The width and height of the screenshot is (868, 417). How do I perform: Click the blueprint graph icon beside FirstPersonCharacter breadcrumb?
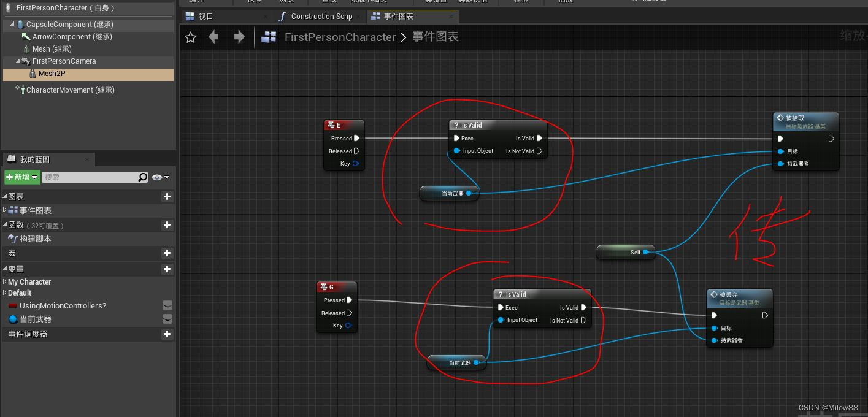tap(269, 37)
